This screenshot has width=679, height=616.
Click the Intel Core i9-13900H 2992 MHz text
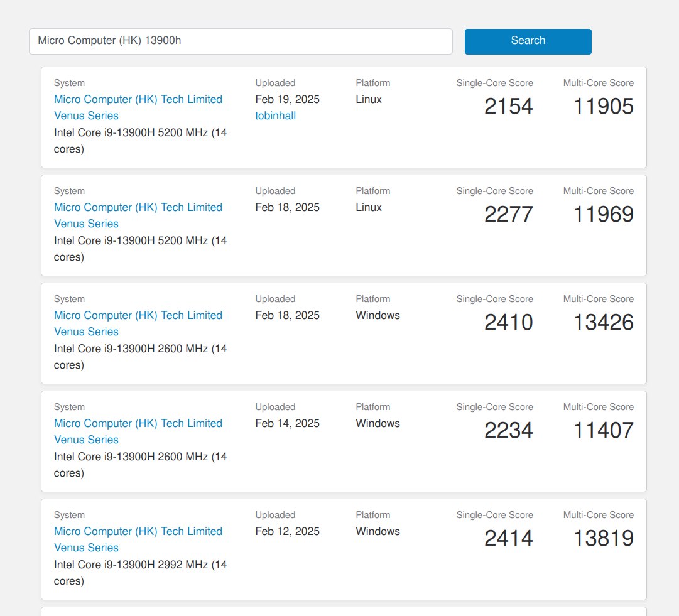pyautogui.click(x=140, y=565)
